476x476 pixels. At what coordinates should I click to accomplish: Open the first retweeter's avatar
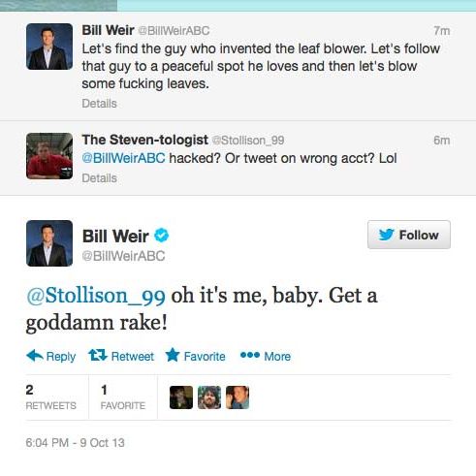[181, 397]
